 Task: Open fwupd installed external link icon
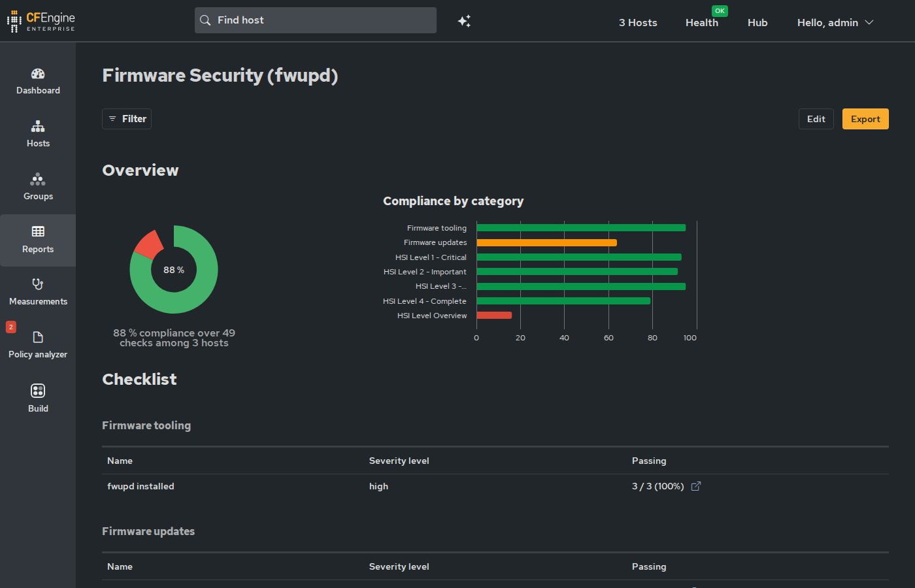696,486
